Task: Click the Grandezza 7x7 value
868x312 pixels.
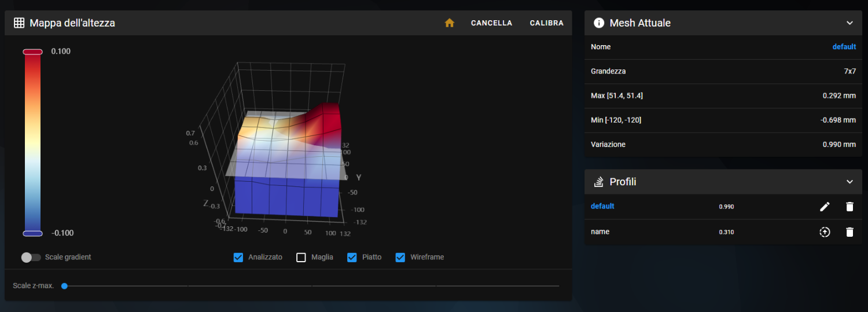Action: [x=849, y=71]
